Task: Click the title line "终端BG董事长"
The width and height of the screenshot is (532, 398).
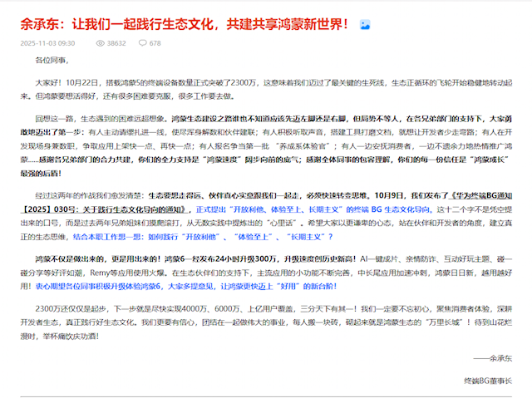Action: [487, 380]
